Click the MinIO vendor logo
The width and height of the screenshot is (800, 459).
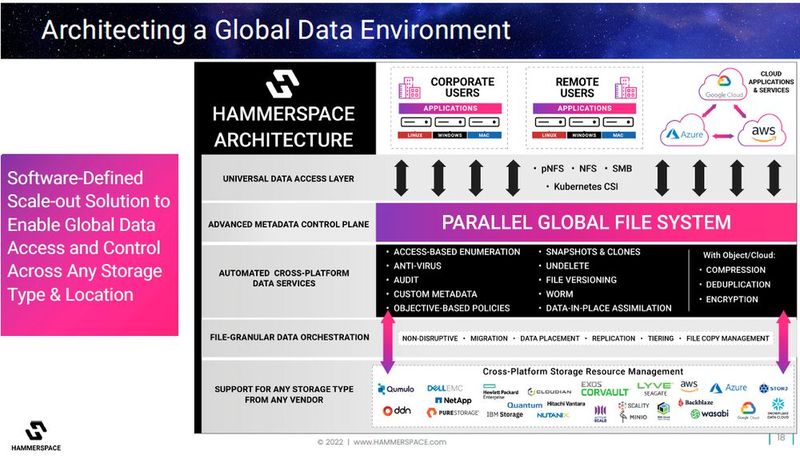pos(633,417)
